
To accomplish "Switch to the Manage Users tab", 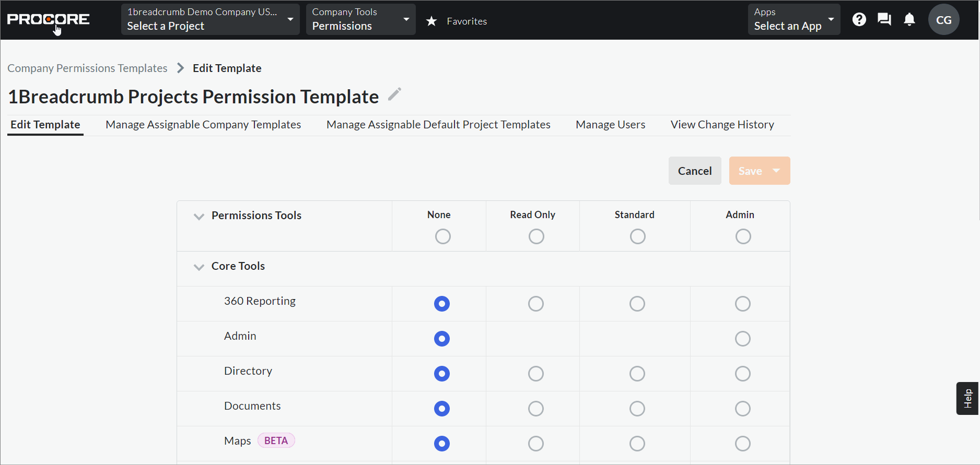I will (610, 125).
